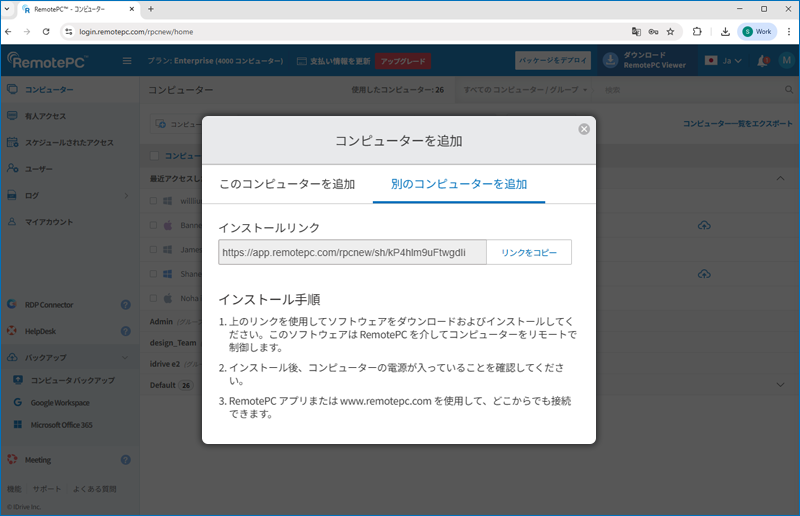Open 有人アクセス in the sidebar
This screenshot has width=800, height=516.
coord(46,116)
